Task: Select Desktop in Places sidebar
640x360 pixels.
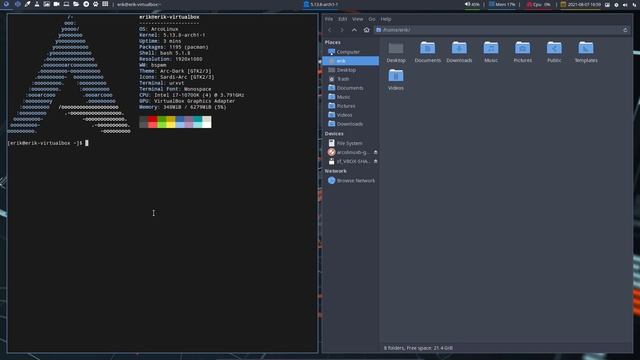Action: 351,70
